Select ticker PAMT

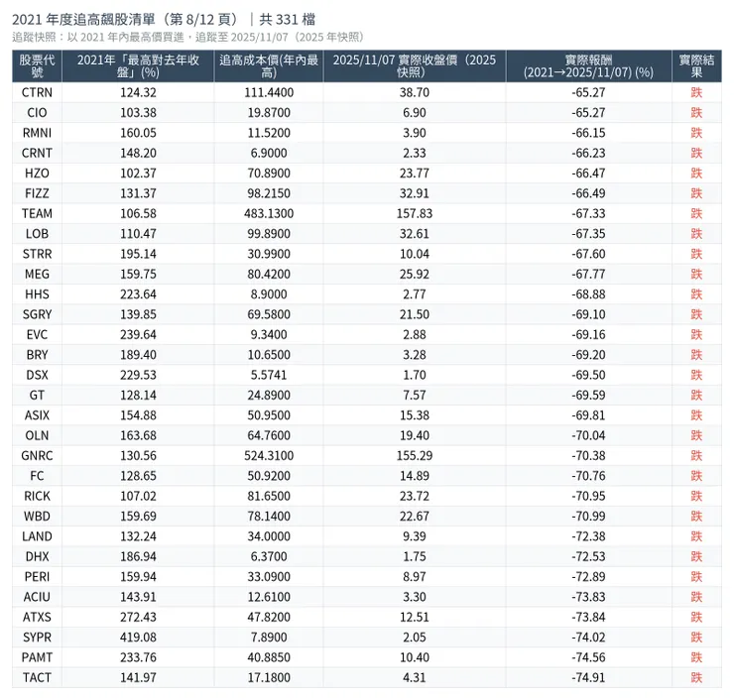(37, 657)
